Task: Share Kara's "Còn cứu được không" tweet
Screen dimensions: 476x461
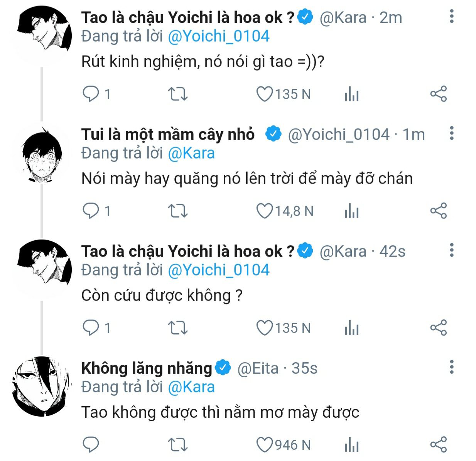Action: click(x=438, y=328)
